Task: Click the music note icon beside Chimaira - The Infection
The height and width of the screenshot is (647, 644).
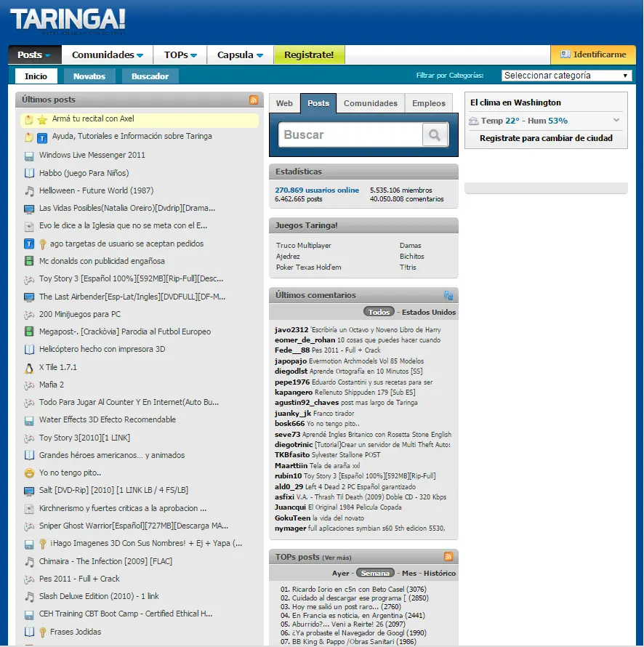Action: 29,562
